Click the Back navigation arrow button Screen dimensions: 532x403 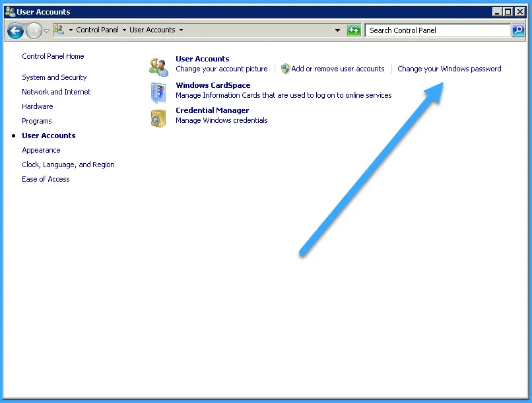click(x=15, y=30)
